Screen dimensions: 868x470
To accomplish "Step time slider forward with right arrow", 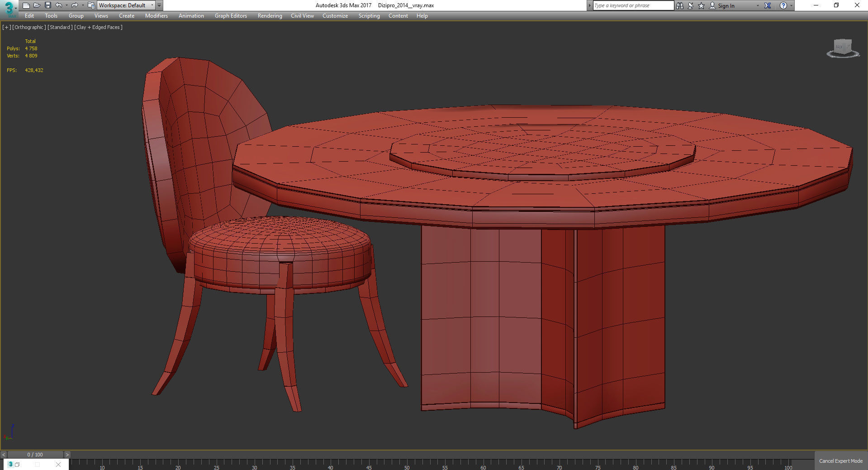I will [67, 455].
